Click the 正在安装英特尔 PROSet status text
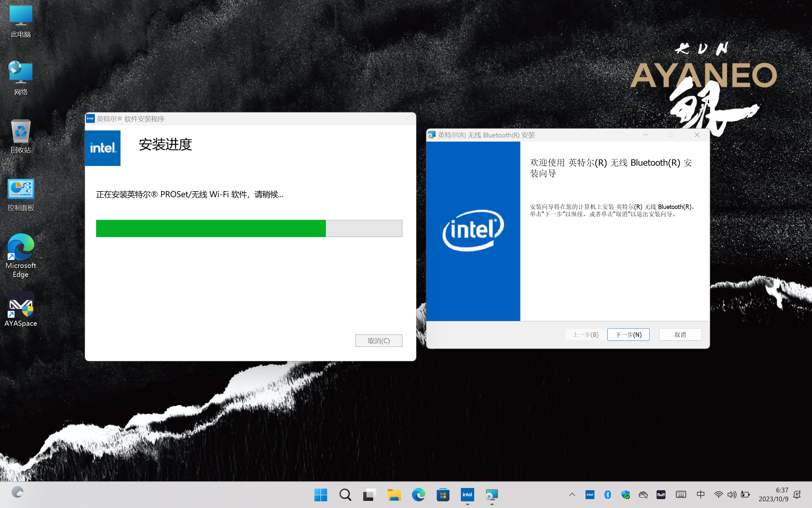Screen dimensions: 812x508 click(190, 195)
